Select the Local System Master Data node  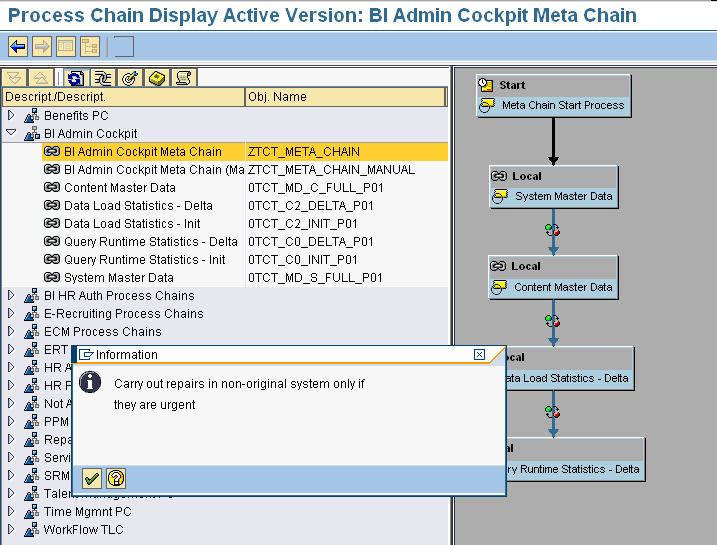tap(553, 187)
